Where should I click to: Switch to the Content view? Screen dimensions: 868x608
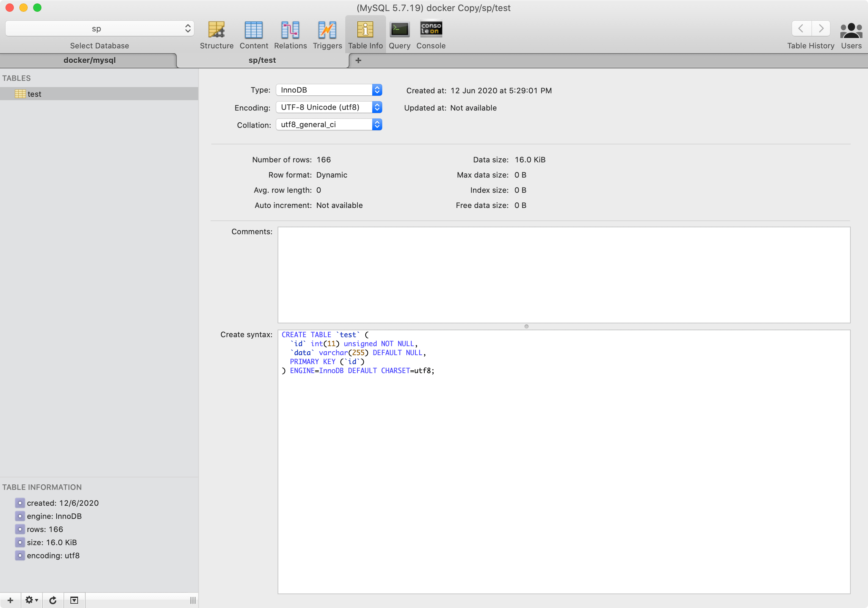click(x=254, y=35)
